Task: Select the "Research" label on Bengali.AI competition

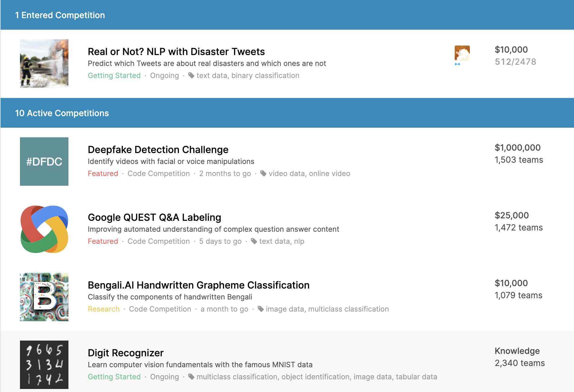Action: [103, 309]
